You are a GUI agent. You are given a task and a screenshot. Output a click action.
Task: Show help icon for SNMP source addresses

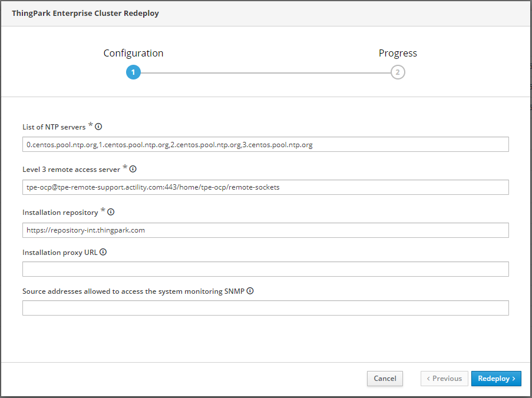click(250, 291)
